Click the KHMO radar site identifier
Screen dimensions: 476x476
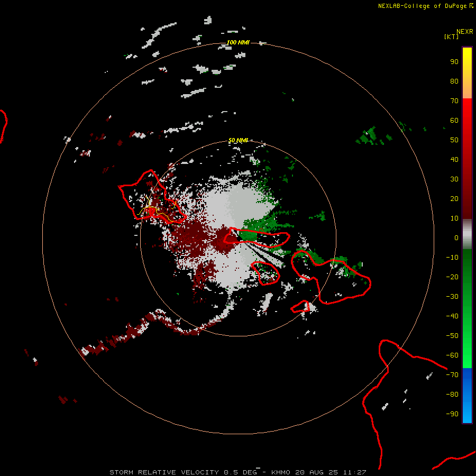pyautogui.click(x=281, y=472)
